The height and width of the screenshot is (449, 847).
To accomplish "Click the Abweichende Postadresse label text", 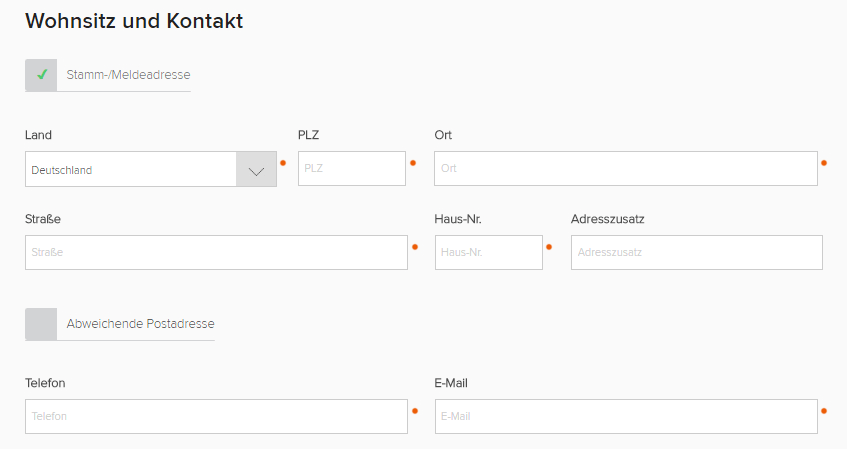I will pyautogui.click(x=140, y=324).
